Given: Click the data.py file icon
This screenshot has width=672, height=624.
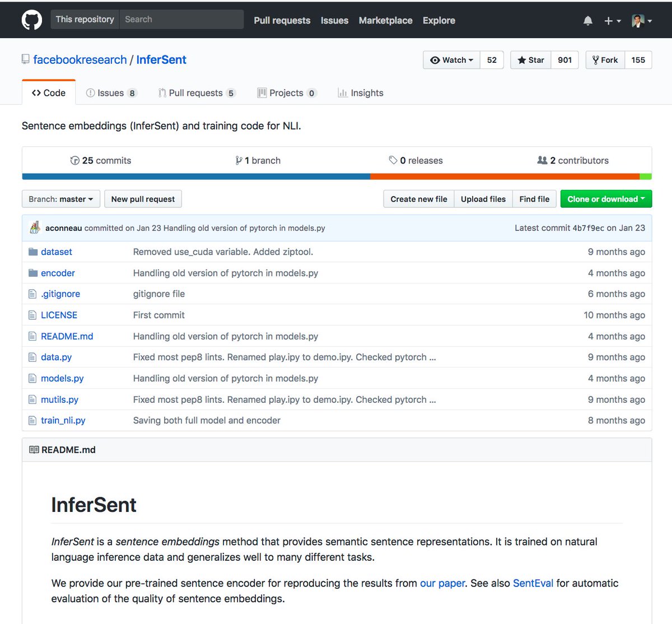Looking at the screenshot, I should tap(32, 357).
